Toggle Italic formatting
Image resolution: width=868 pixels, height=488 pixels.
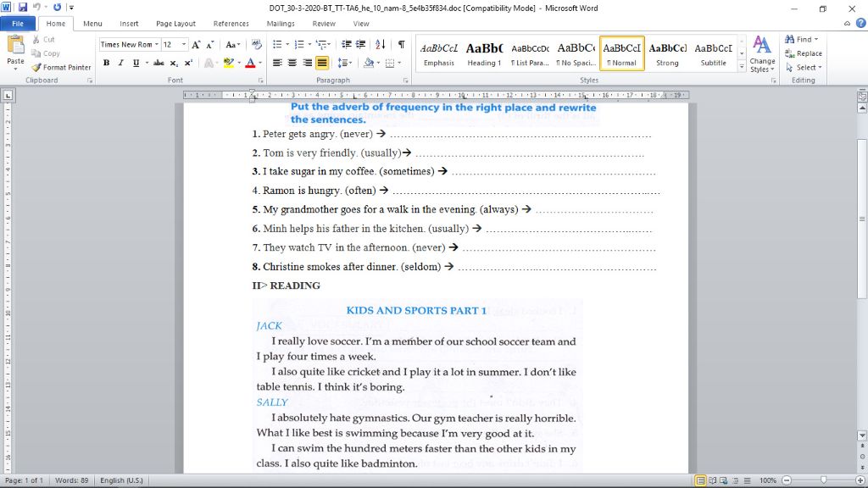(x=120, y=63)
